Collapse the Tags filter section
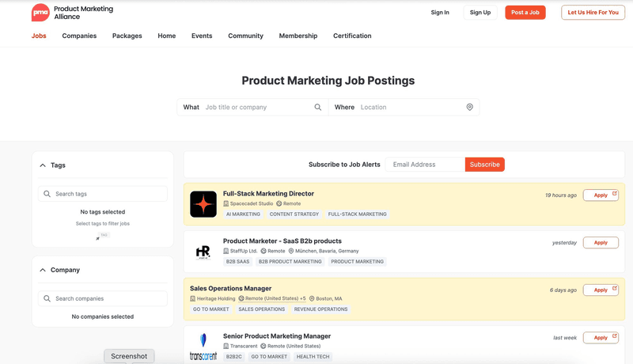The width and height of the screenshot is (633, 364). 43,165
